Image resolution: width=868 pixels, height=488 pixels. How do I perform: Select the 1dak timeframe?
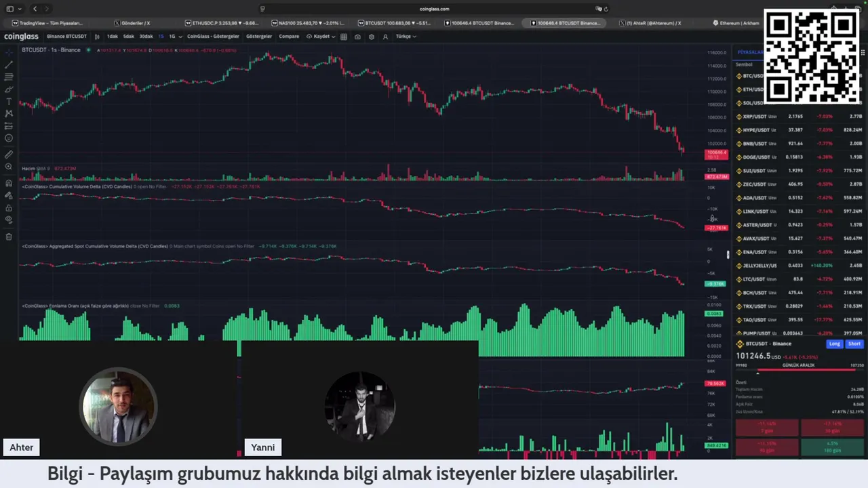pyautogui.click(x=113, y=37)
